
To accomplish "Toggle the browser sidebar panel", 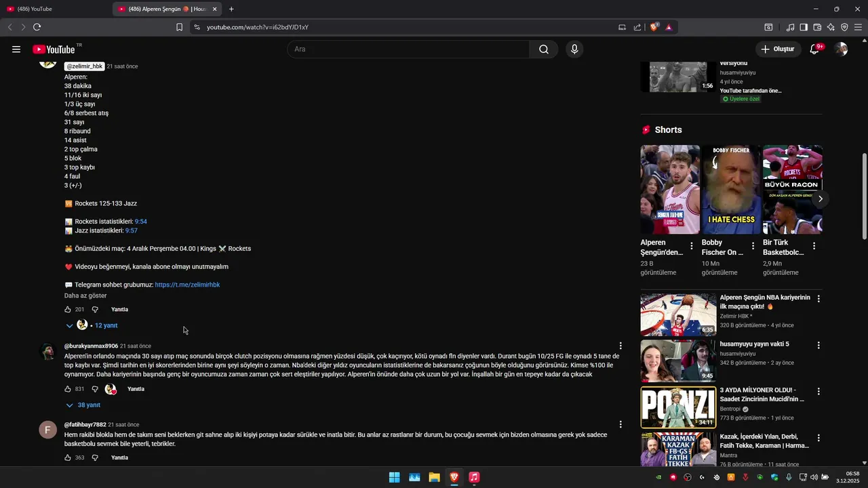I will [x=804, y=27].
